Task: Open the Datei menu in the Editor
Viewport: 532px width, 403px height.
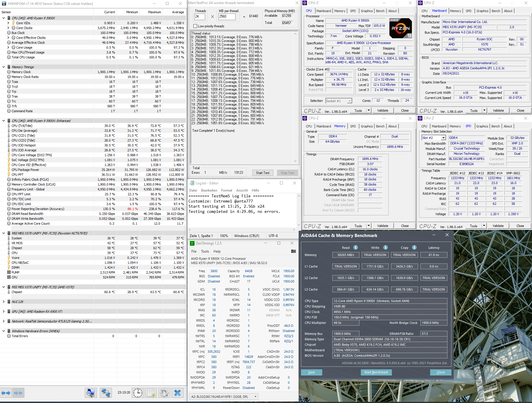Action: (x=193, y=190)
